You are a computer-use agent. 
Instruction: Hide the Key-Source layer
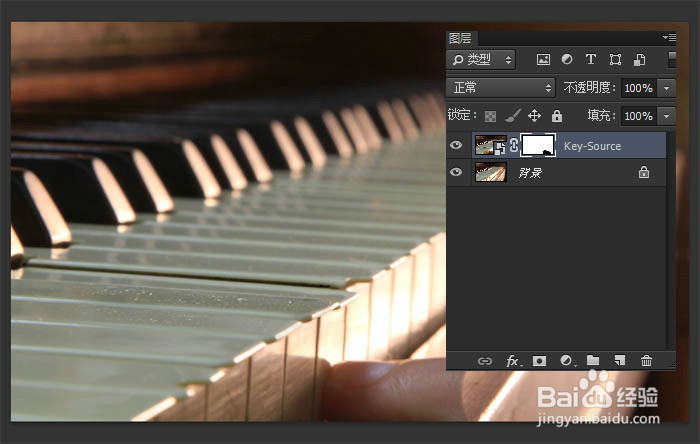point(456,145)
